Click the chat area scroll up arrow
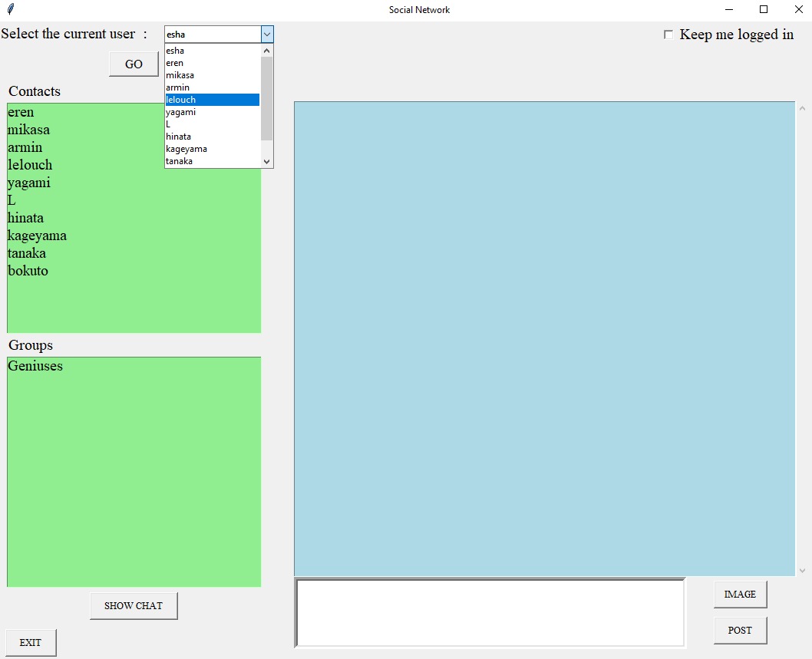Screen dimensions: 812x659 pyautogui.click(x=802, y=108)
